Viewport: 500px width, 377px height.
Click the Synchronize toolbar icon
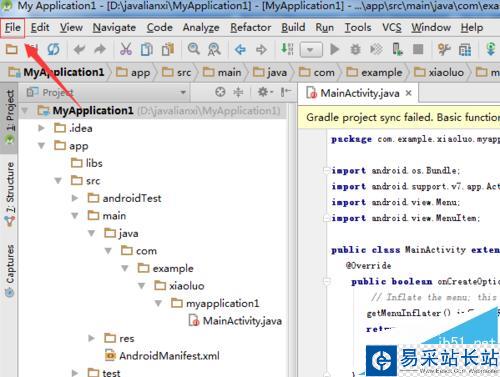(x=53, y=49)
